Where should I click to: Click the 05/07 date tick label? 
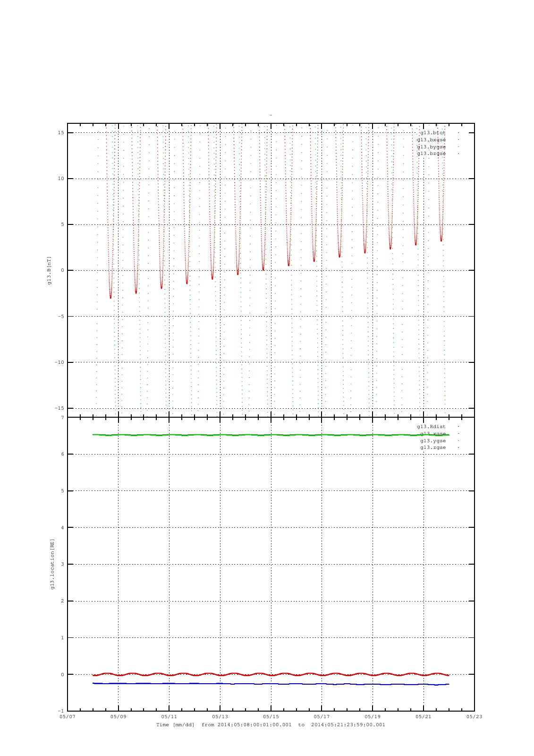68,717
